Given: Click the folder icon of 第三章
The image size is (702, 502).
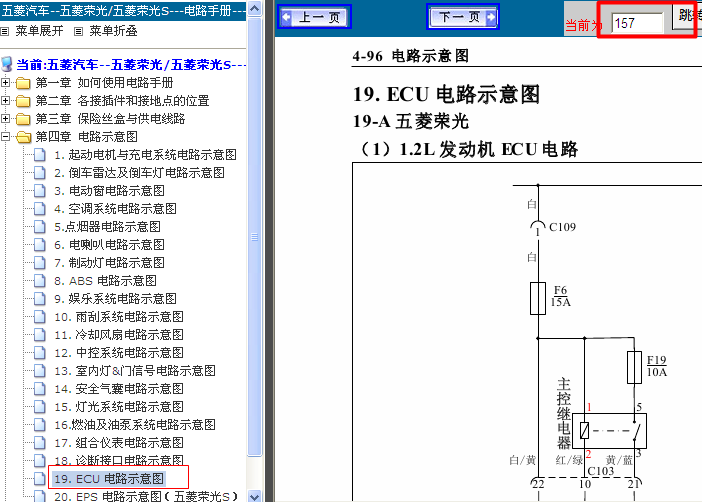Looking at the screenshot, I should point(23,119).
